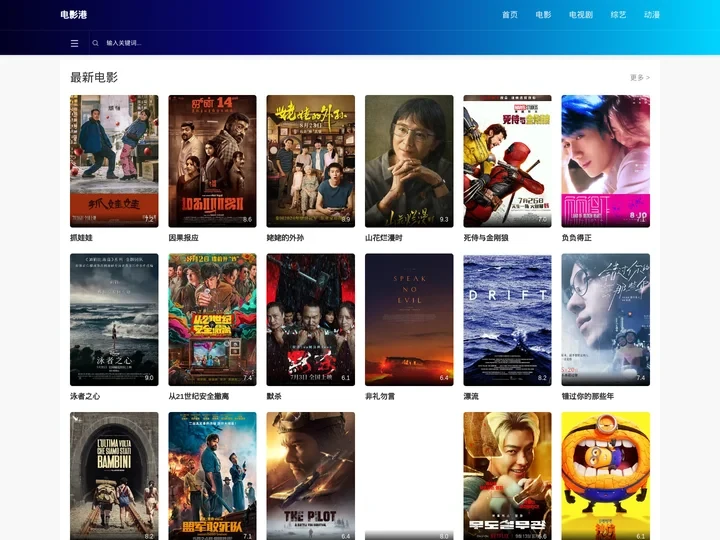The image size is (720, 540).
Task: Open the 山花烂漫时 movie poster
Action: pos(409,161)
